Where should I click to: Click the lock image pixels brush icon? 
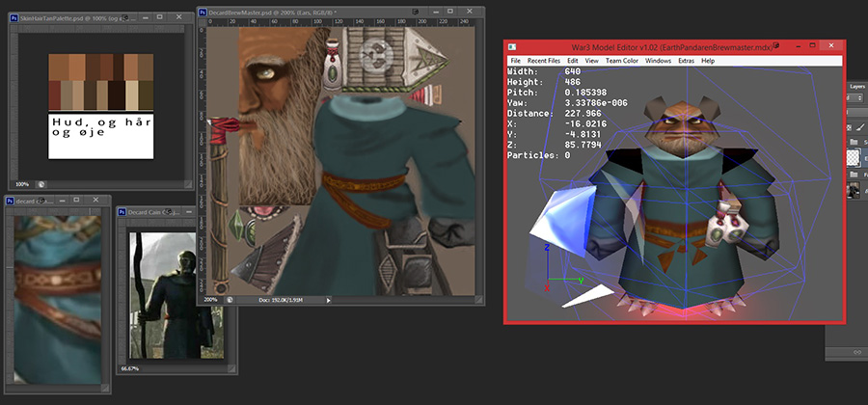click(x=862, y=127)
